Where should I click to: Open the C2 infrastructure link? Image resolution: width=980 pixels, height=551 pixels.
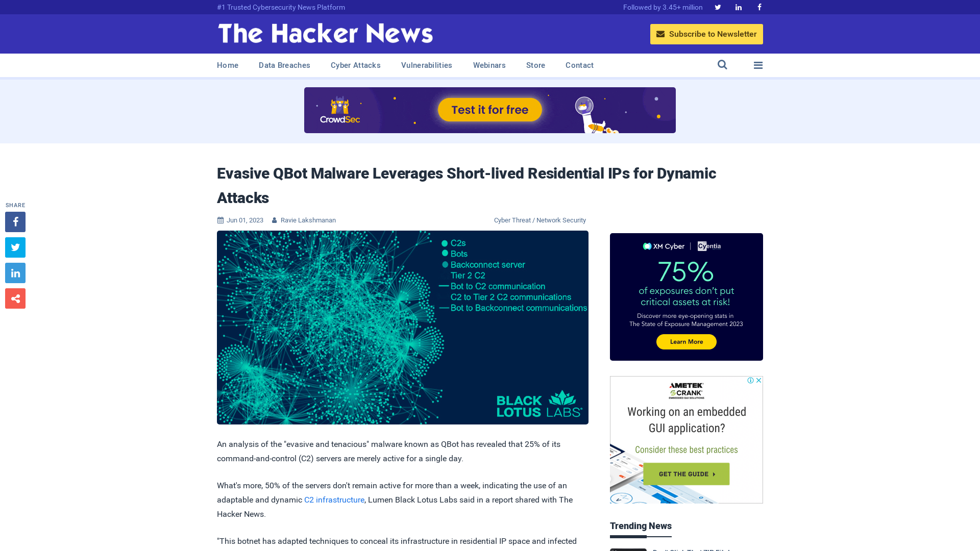(x=334, y=500)
